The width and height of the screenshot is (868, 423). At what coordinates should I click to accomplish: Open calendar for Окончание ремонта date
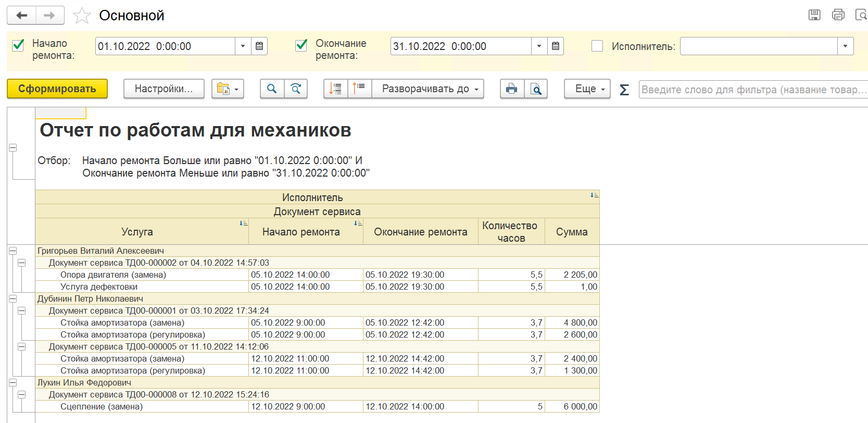(x=556, y=46)
